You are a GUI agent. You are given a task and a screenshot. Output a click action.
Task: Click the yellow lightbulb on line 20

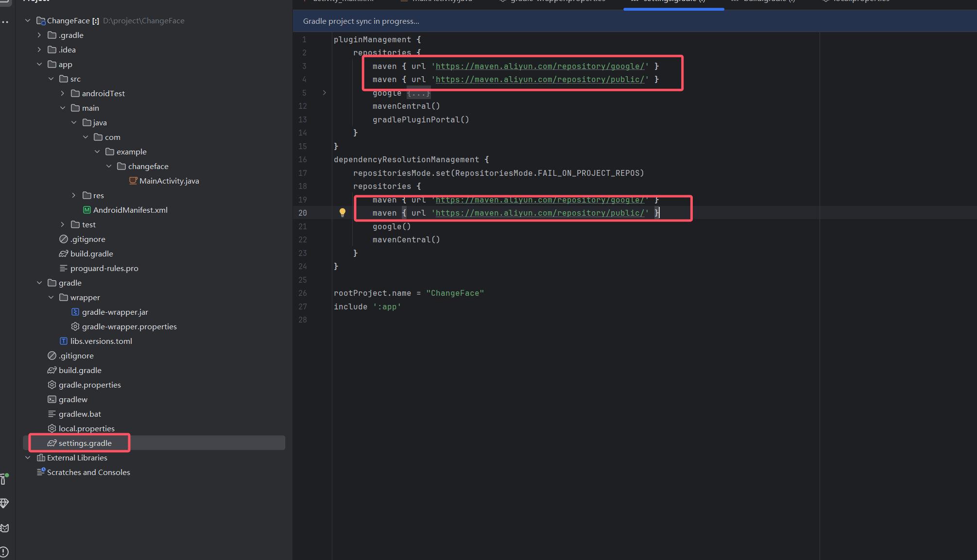point(343,212)
